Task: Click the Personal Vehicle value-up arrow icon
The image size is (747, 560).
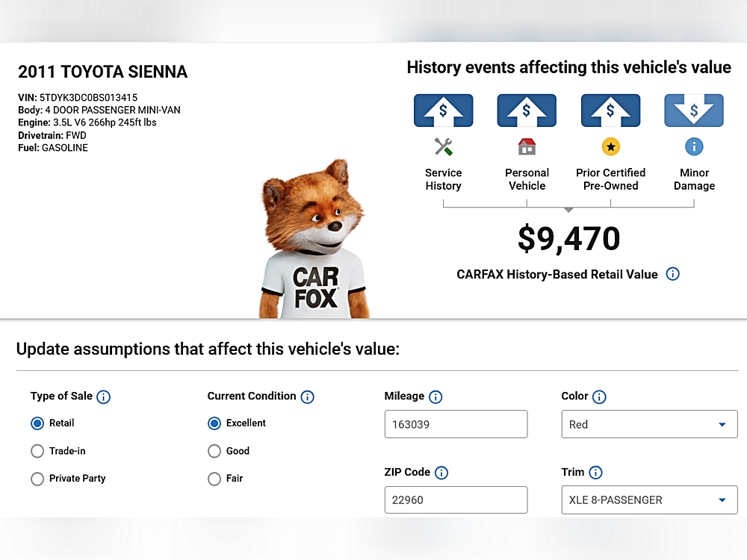Action: tap(527, 111)
